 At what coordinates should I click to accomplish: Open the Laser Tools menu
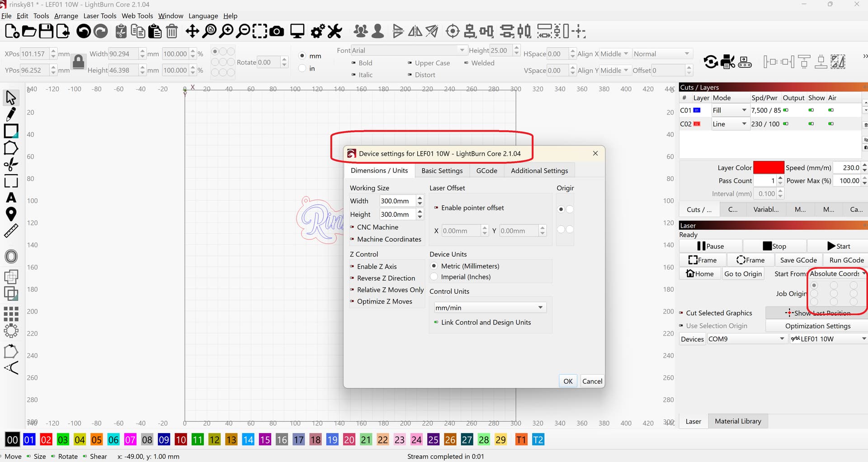99,16
